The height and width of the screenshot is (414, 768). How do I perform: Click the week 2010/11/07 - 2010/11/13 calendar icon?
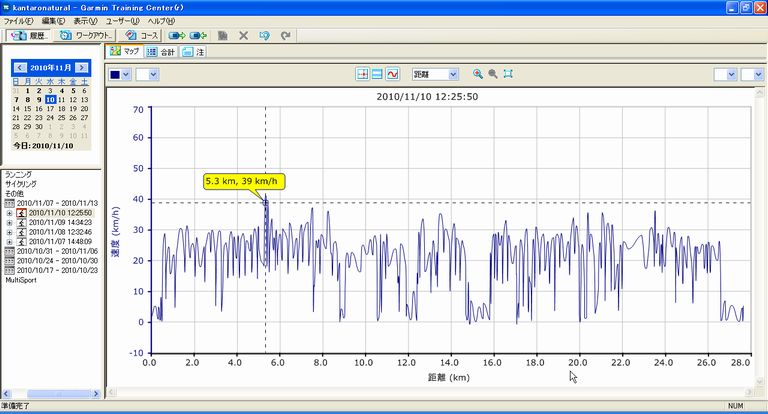coord(9,203)
